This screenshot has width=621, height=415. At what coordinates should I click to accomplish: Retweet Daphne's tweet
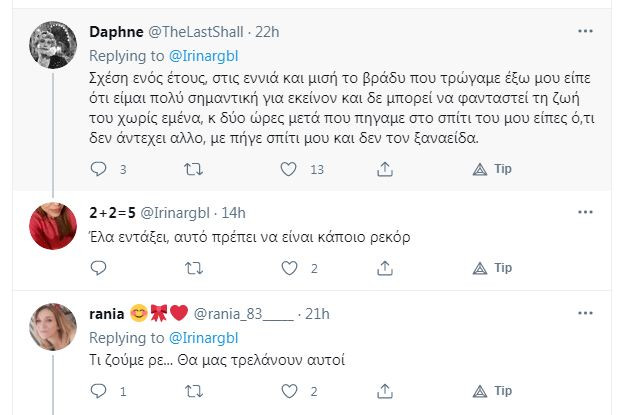(194, 170)
